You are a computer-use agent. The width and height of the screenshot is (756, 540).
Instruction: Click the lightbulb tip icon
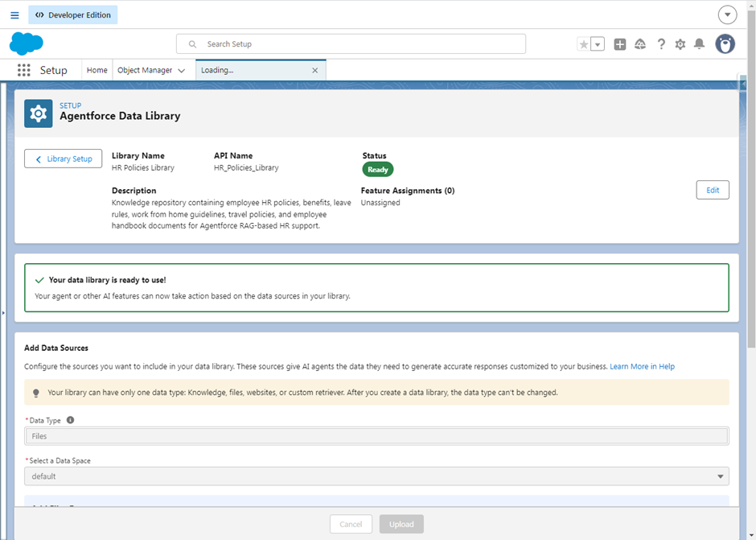click(35, 393)
